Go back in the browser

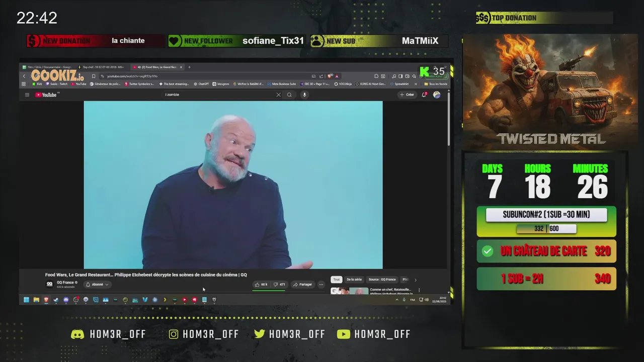[24, 76]
